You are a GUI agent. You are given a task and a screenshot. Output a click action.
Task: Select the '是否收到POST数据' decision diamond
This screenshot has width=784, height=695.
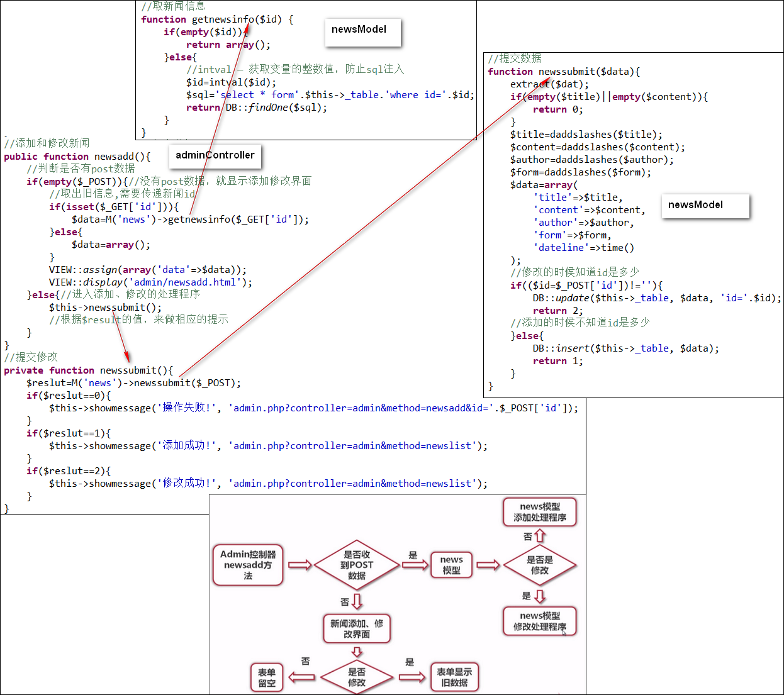[357, 565]
